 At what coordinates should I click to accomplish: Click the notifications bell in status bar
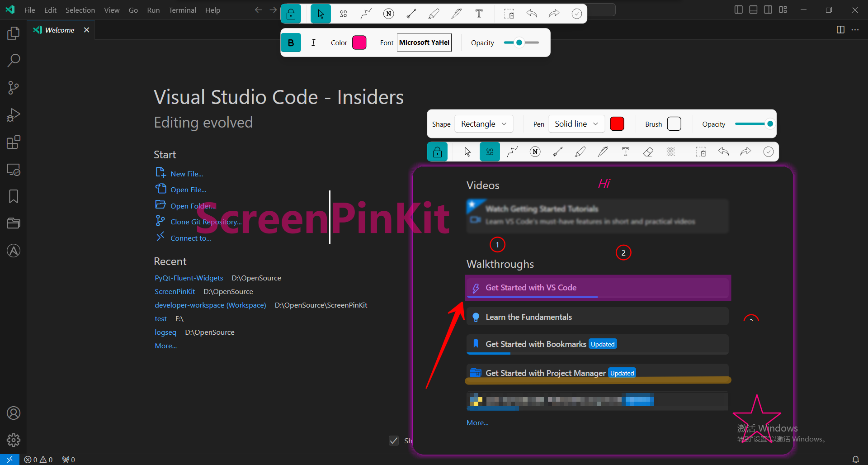point(856,460)
